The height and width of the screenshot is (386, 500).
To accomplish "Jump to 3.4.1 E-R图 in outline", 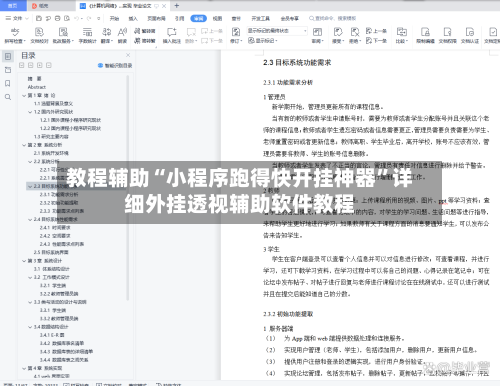I will coord(52,335).
